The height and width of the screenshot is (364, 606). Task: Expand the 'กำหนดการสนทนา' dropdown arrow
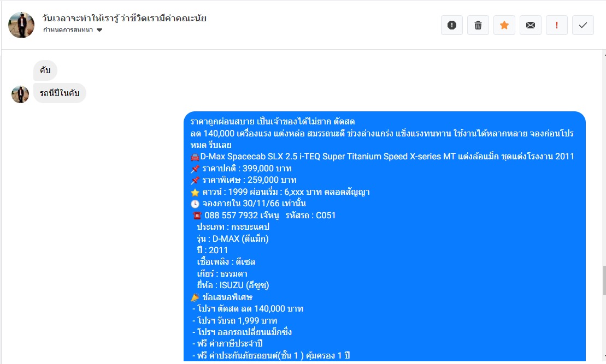pos(99,30)
